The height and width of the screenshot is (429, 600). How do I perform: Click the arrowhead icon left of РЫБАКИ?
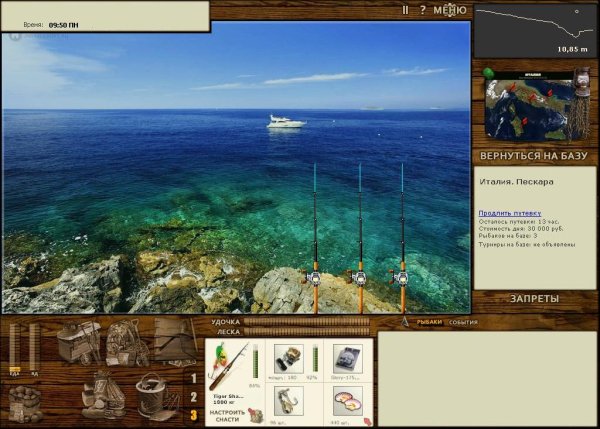(x=405, y=321)
